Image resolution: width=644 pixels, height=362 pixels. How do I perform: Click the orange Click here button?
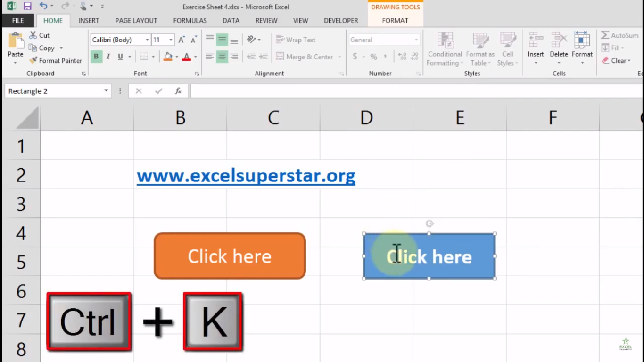[230, 256]
